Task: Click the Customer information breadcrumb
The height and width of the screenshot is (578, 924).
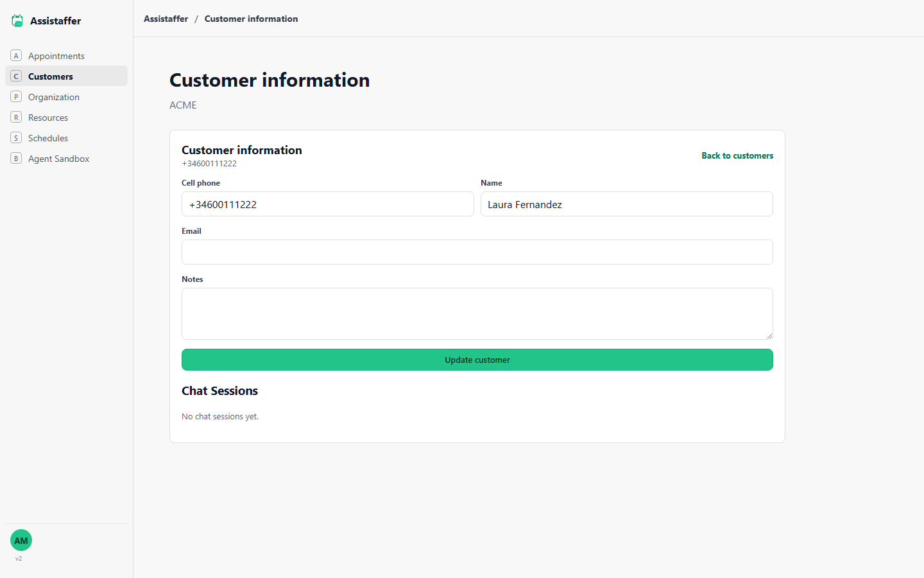Action: point(251,19)
